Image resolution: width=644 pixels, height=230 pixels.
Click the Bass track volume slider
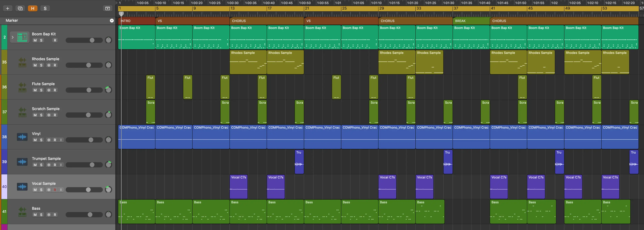point(84,215)
